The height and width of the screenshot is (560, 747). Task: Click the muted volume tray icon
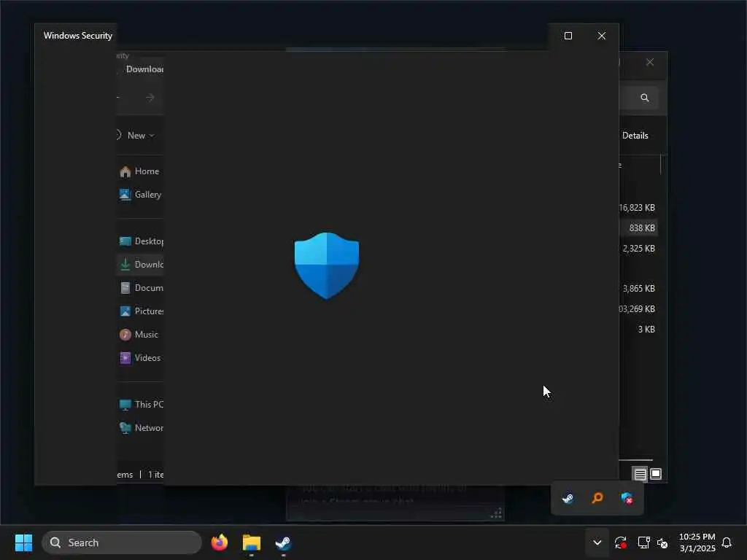[x=662, y=542]
